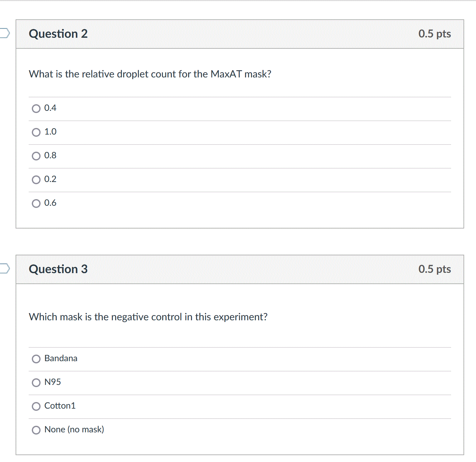The width and height of the screenshot is (476, 462).
Task: Pick the 0.6 answer choice
Action: [36, 204]
